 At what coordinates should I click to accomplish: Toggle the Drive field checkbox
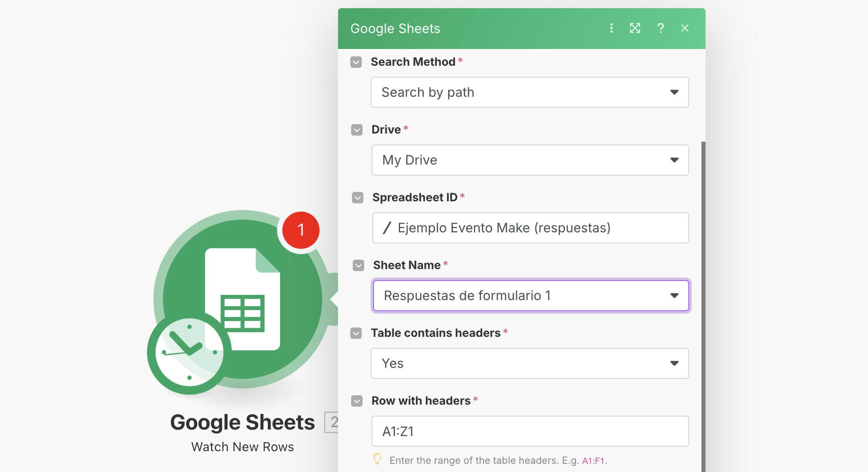coord(357,130)
